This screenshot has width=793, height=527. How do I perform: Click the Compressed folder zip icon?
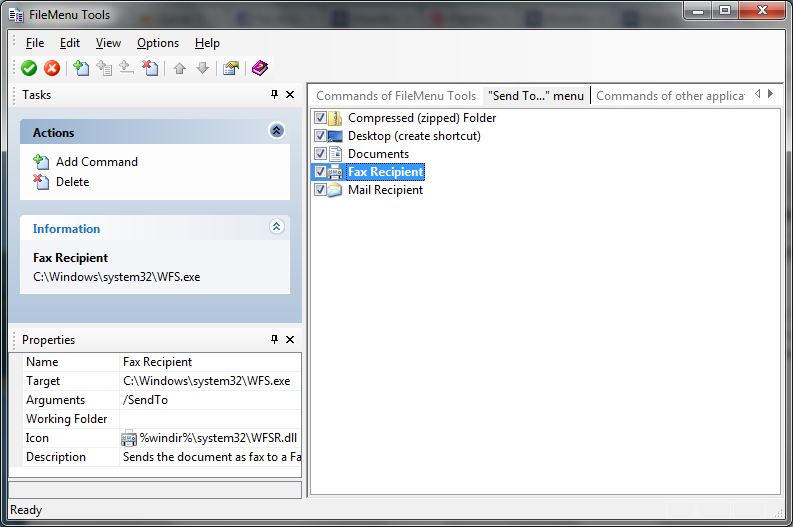(335, 118)
